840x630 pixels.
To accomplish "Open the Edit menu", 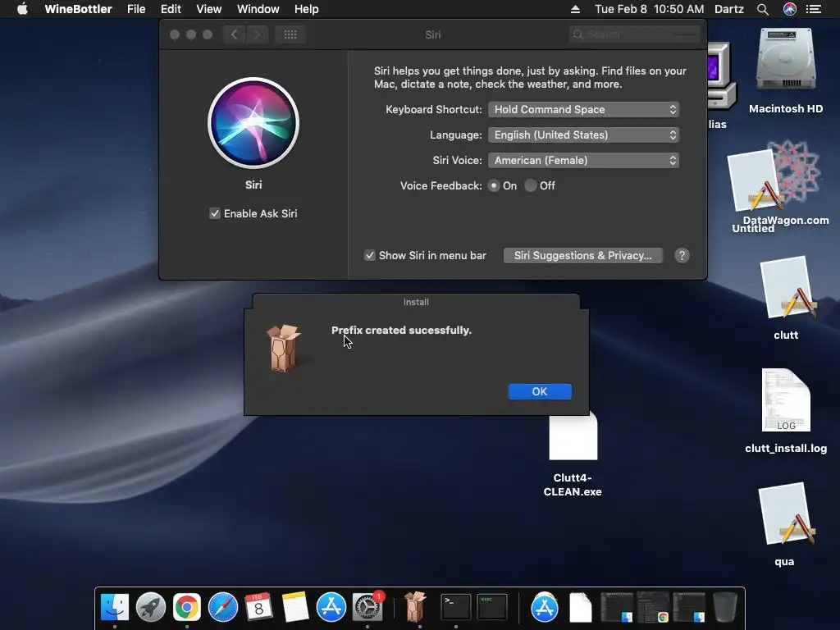I will [171, 9].
